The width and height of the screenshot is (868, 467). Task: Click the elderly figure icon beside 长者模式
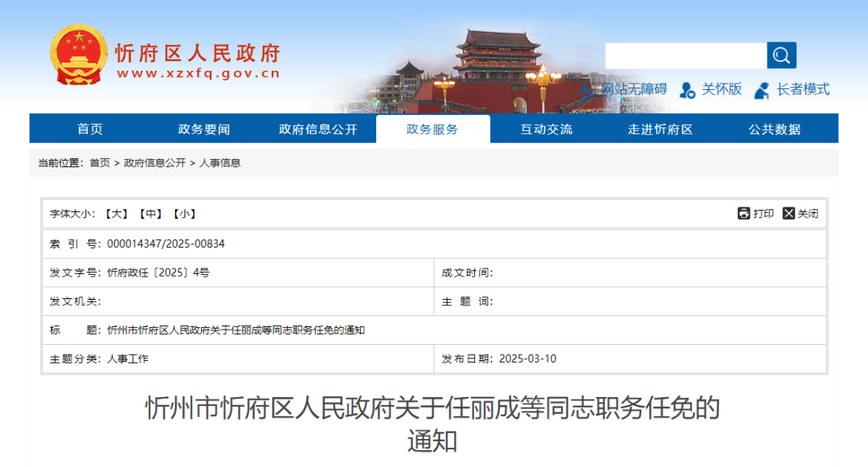point(762,89)
